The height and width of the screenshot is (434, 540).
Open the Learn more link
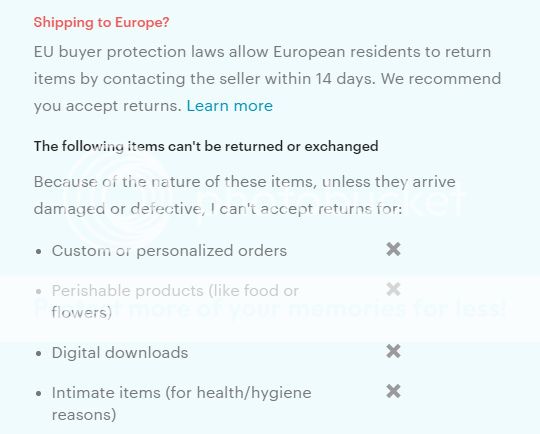click(x=230, y=106)
